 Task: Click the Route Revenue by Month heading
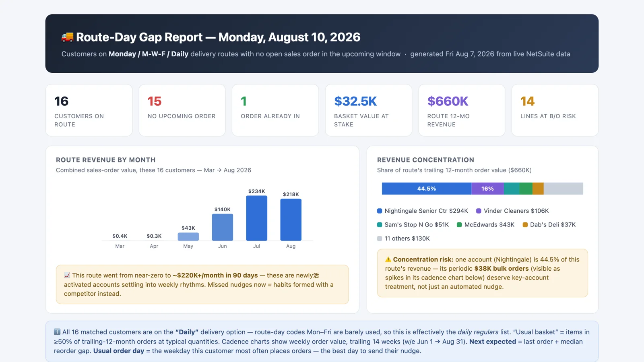click(106, 160)
